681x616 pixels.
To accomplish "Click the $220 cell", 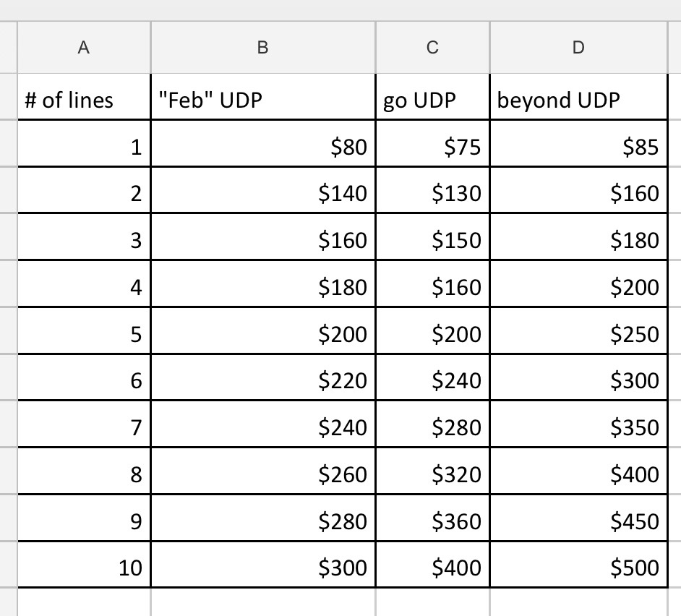I will (262, 380).
